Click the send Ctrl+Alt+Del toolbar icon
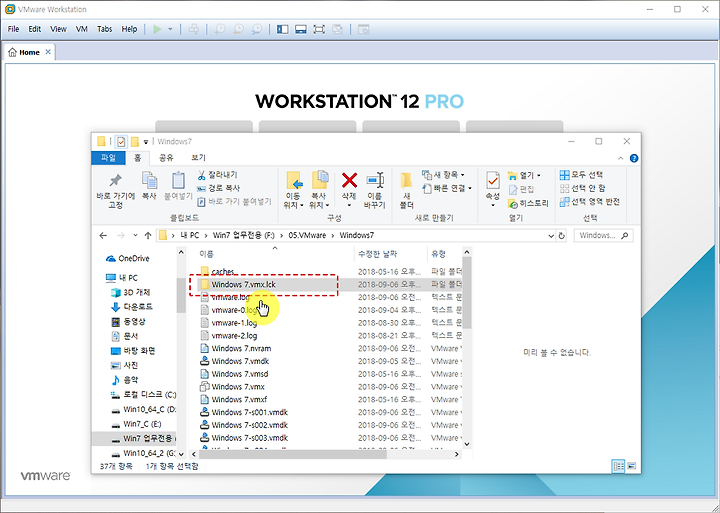Image resolution: width=720 pixels, height=513 pixels. 194,29
